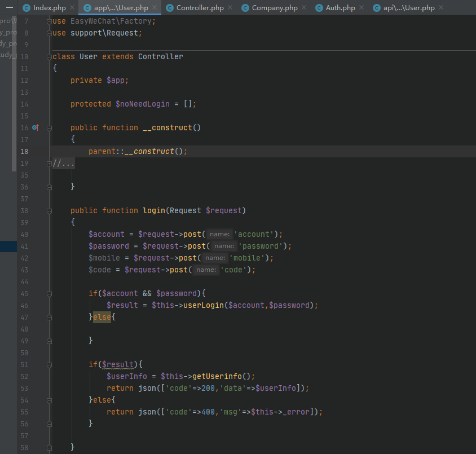Click the folded //... placeholder text

63,164
